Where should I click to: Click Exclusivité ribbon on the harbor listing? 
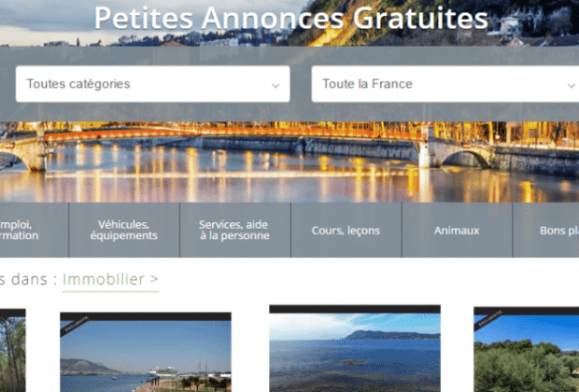click(76, 324)
